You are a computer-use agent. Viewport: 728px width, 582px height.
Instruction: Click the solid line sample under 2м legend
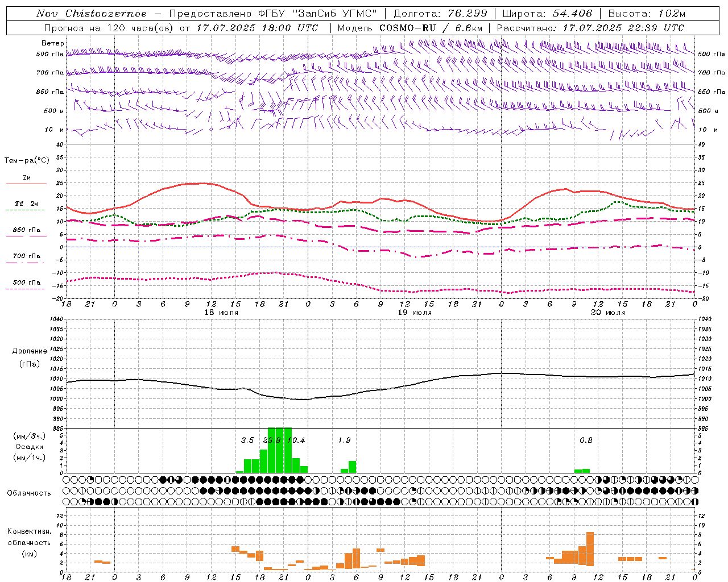tap(26, 184)
